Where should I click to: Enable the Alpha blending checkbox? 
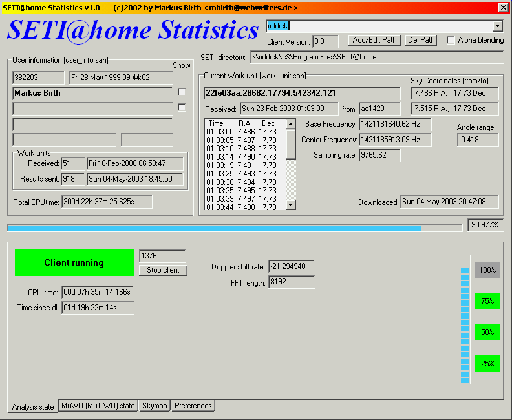(x=451, y=40)
